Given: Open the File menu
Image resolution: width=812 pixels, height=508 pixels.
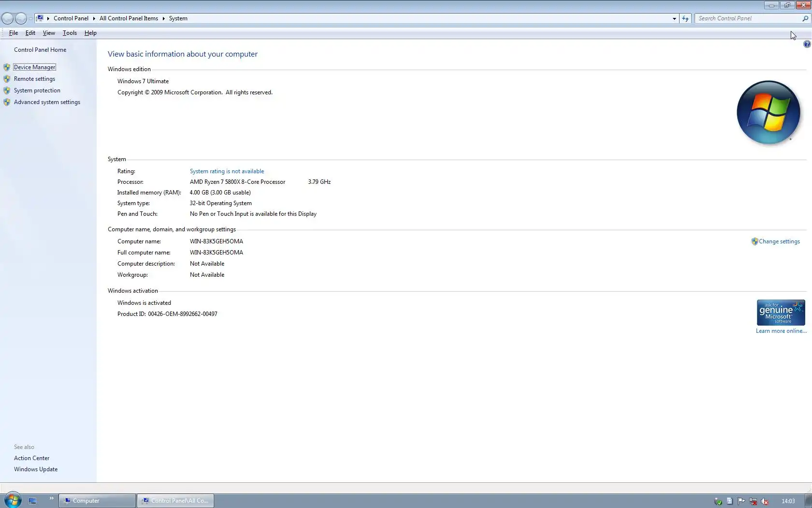Looking at the screenshot, I should [x=14, y=33].
